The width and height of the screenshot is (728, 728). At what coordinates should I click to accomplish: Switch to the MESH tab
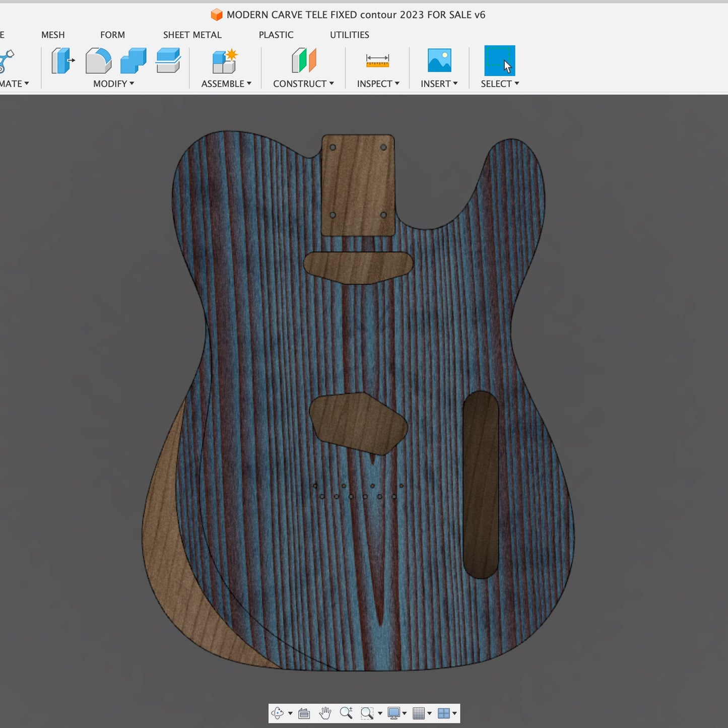pyautogui.click(x=53, y=35)
